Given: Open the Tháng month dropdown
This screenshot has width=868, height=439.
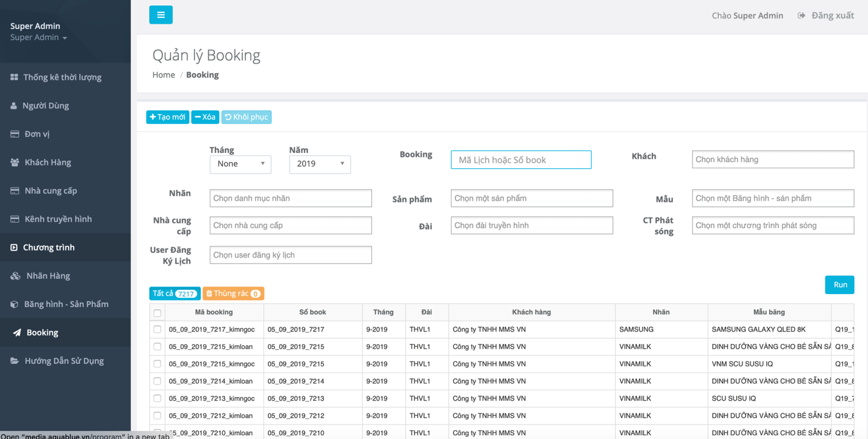Looking at the screenshot, I should point(240,164).
